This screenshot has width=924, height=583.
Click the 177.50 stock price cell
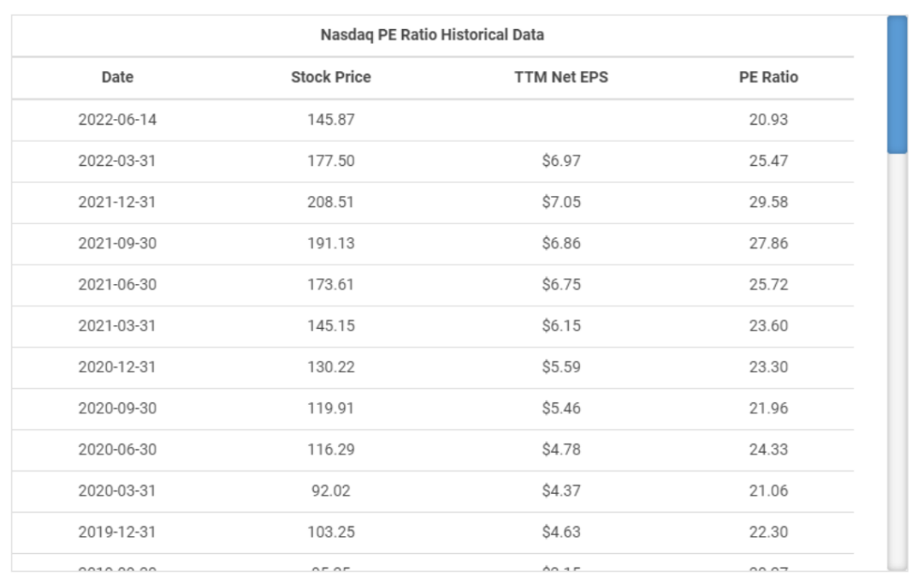click(x=330, y=161)
